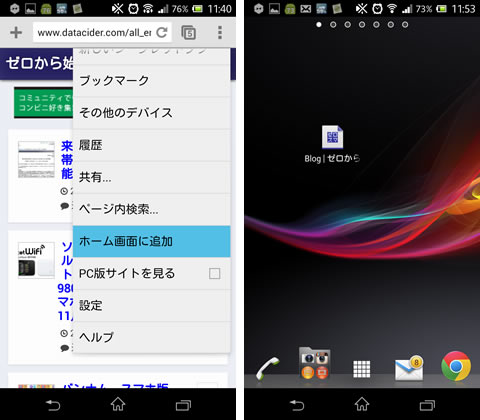Open 履歴 from the menu
The image size is (480, 420).
152,145
